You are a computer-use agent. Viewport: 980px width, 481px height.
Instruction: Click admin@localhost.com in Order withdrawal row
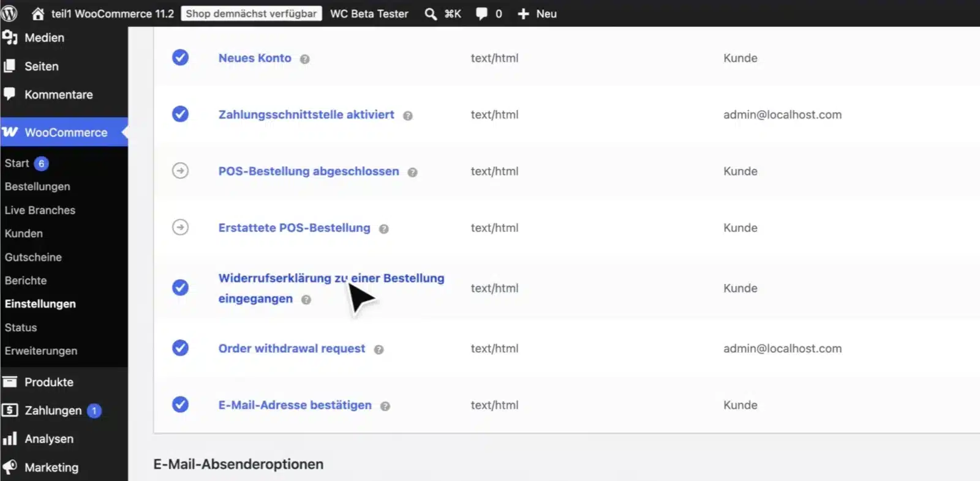[x=782, y=348]
